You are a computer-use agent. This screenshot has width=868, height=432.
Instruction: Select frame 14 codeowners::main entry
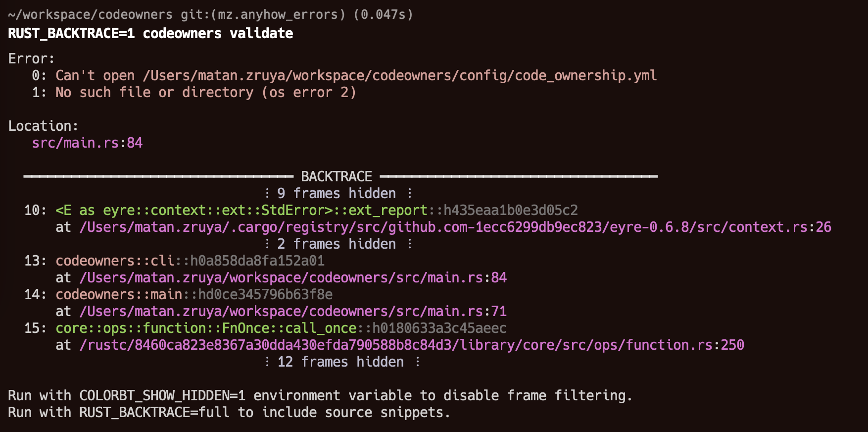119,295
